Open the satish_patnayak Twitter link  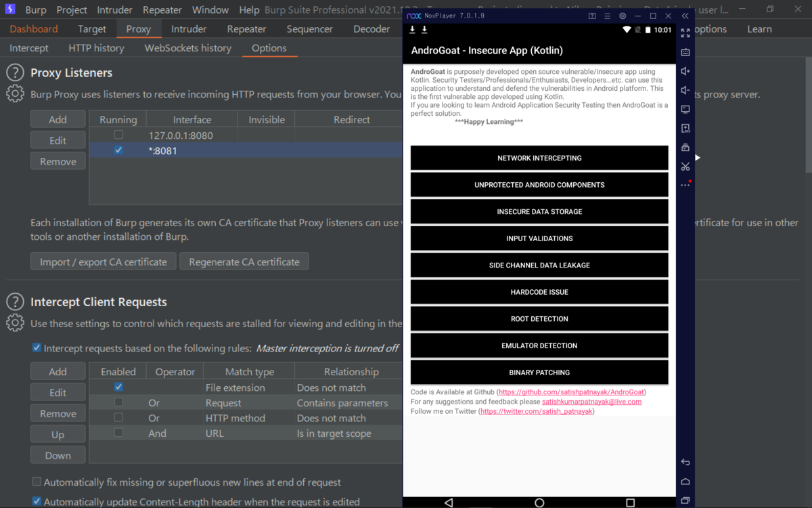[x=537, y=411]
